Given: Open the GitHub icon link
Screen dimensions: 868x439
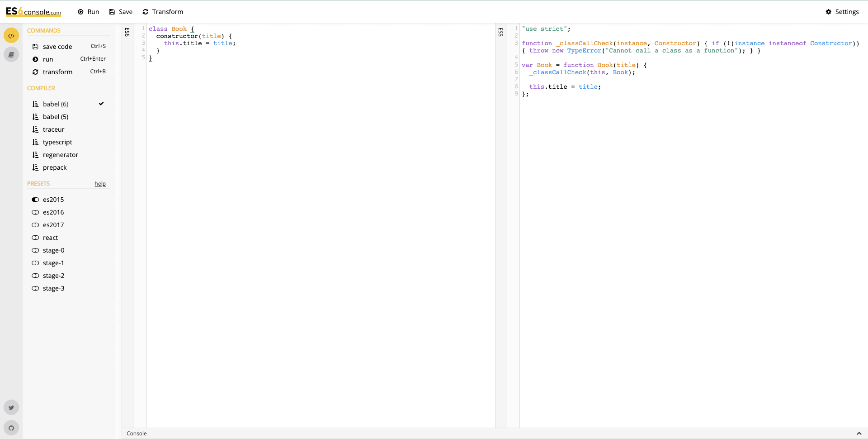Looking at the screenshot, I should click(x=11, y=428).
